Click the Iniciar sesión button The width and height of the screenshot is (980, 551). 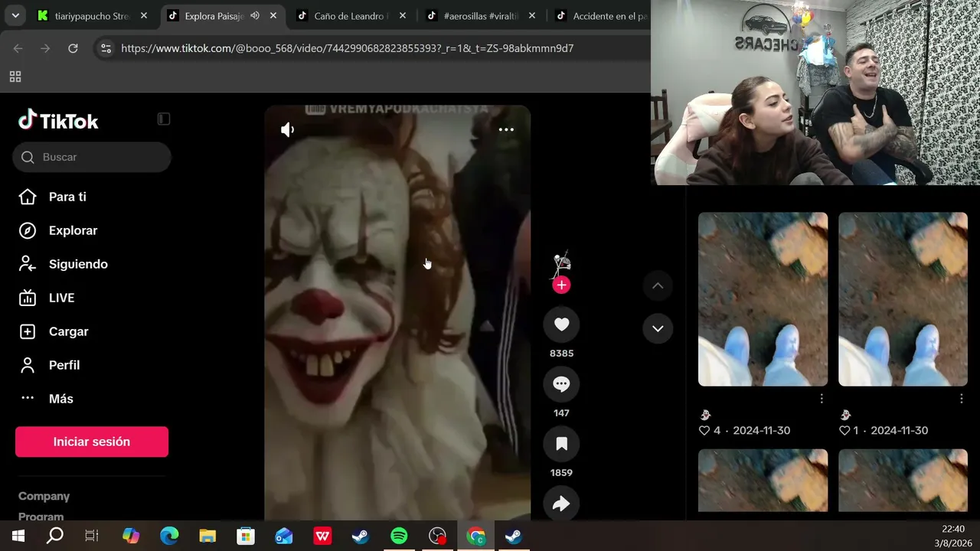click(92, 442)
